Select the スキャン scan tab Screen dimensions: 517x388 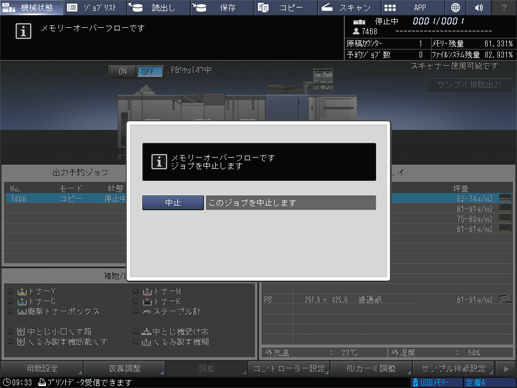pyautogui.click(x=348, y=7)
